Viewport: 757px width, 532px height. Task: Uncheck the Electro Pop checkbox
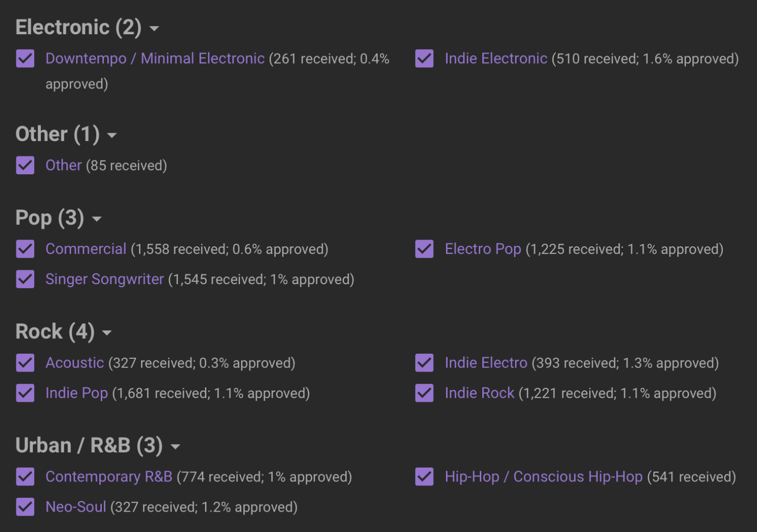click(x=425, y=249)
